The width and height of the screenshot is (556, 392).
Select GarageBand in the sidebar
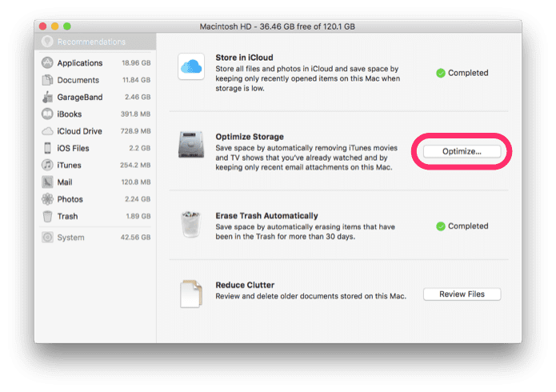[x=96, y=97]
